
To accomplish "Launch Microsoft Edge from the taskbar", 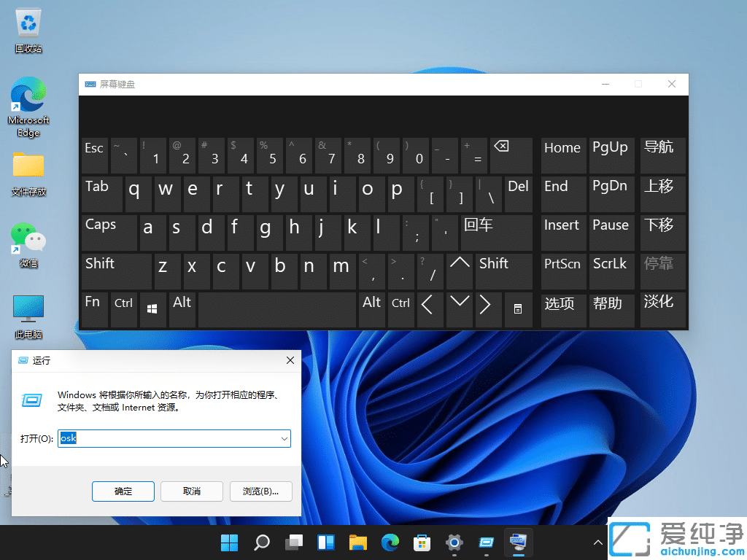I will (x=390, y=543).
